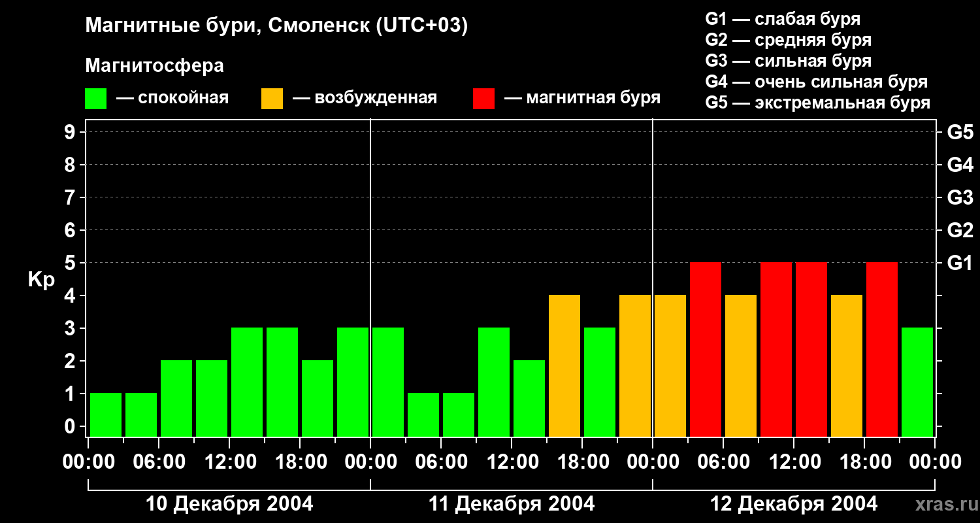Click the 06:00 tick label for 12 December

coord(723,462)
